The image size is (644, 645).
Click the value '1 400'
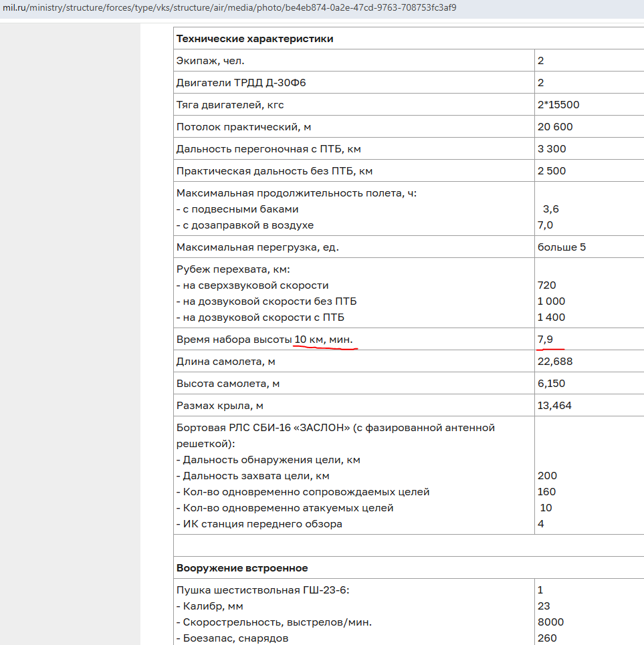click(552, 317)
